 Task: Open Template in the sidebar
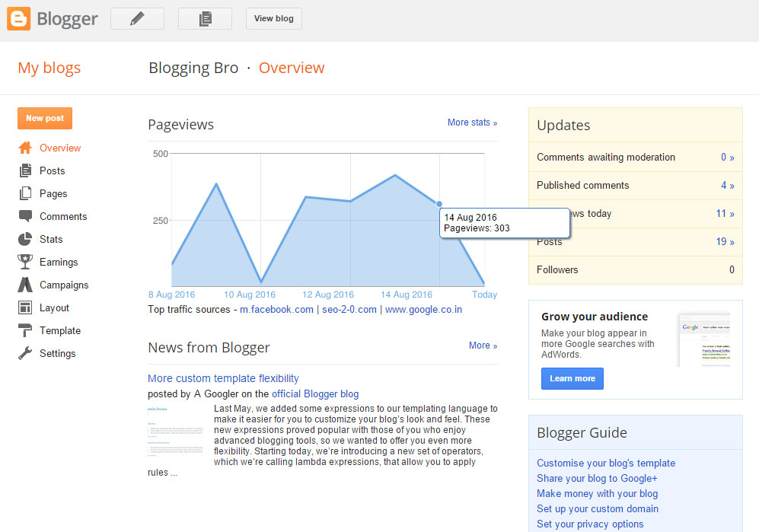pos(60,330)
